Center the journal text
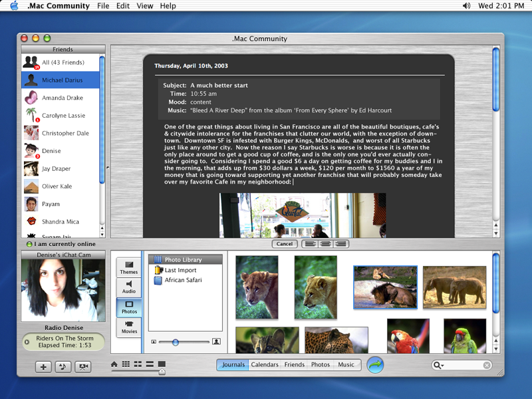This screenshot has width=532, height=399. pyautogui.click(x=326, y=244)
